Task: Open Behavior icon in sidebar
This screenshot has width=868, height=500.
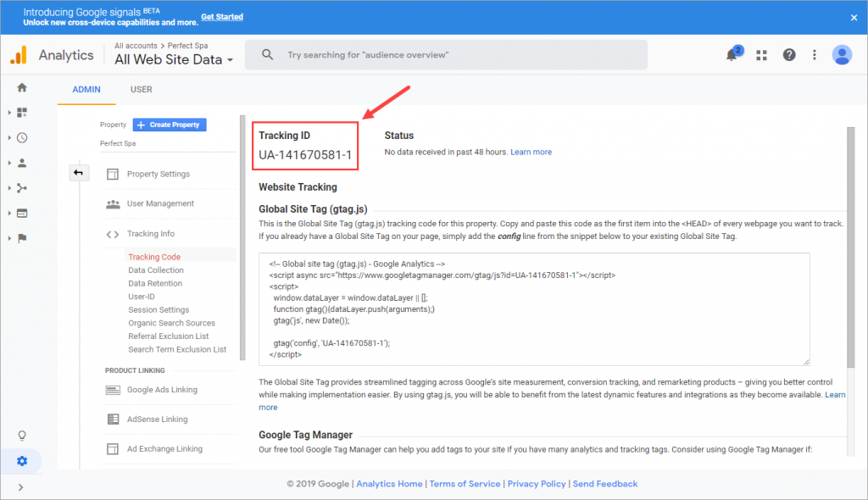Action: [22, 214]
